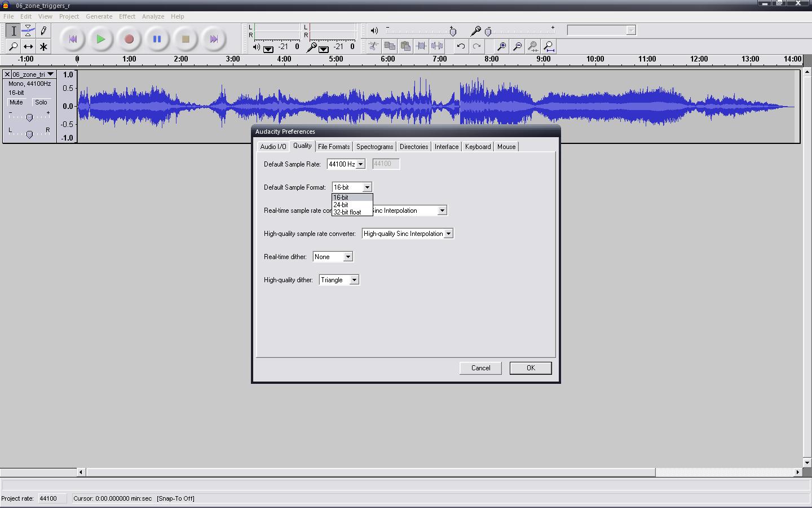This screenshot has height=508, width=812.
Task: Choose 16-bit in the sample format list
Action: (x=352, y=198)
